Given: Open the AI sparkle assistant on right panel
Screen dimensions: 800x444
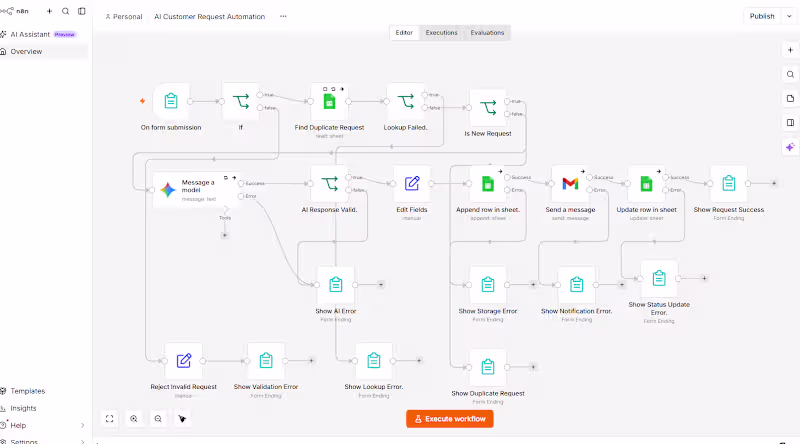Looking at the screenshot, I should [790, 147].
